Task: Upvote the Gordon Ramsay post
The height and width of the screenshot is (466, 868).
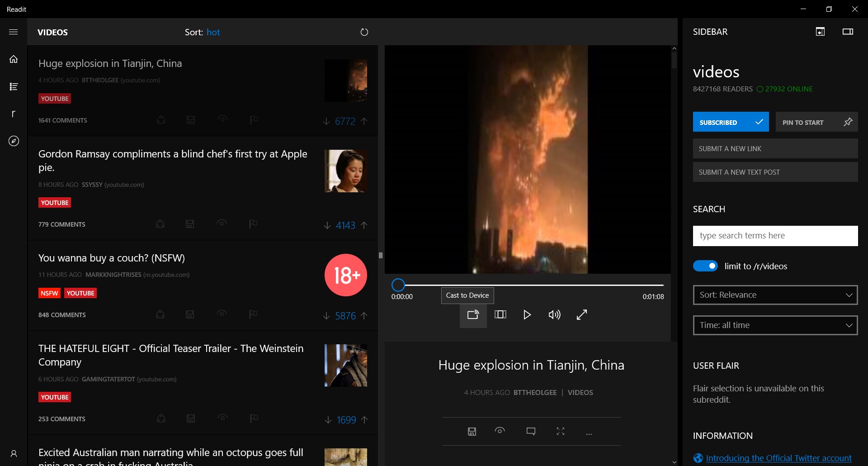Action: click(x=364, y=225)
